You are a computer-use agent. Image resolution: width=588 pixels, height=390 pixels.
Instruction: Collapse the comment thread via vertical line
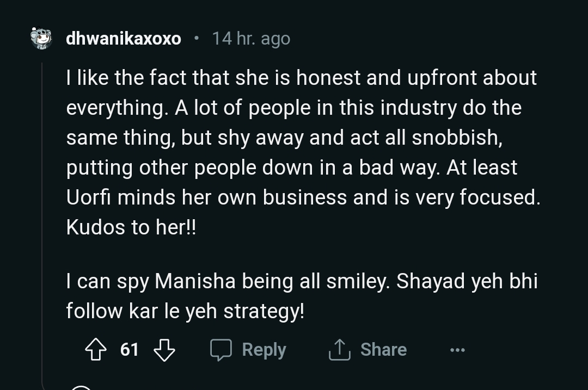click(x=42, y=218)
